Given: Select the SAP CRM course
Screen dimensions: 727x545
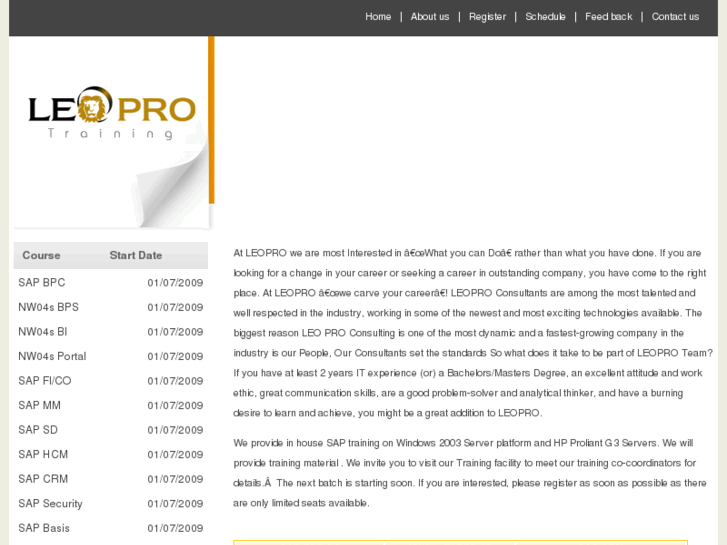Looking at the screenshot, I should (x=43, y=479).
